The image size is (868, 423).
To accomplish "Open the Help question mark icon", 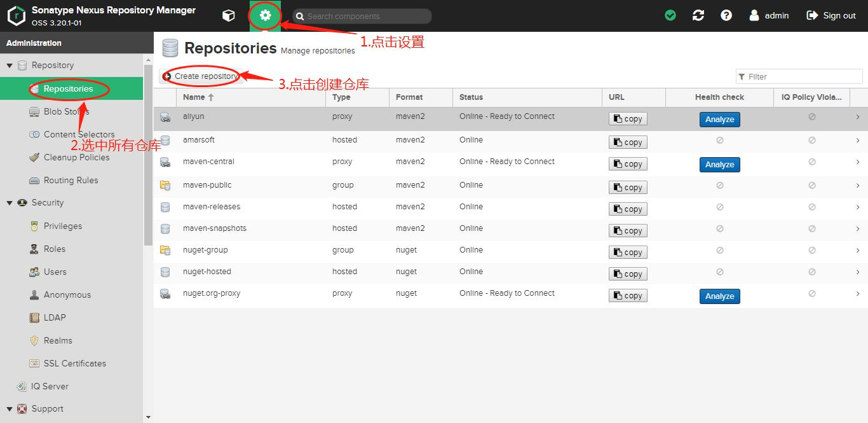I will 726,15.
